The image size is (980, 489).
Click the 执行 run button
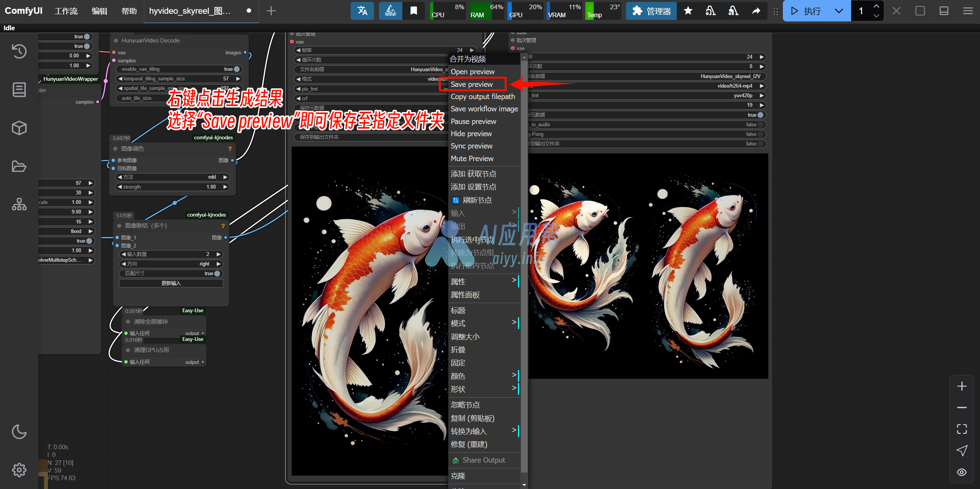click(x=805, y=11)
